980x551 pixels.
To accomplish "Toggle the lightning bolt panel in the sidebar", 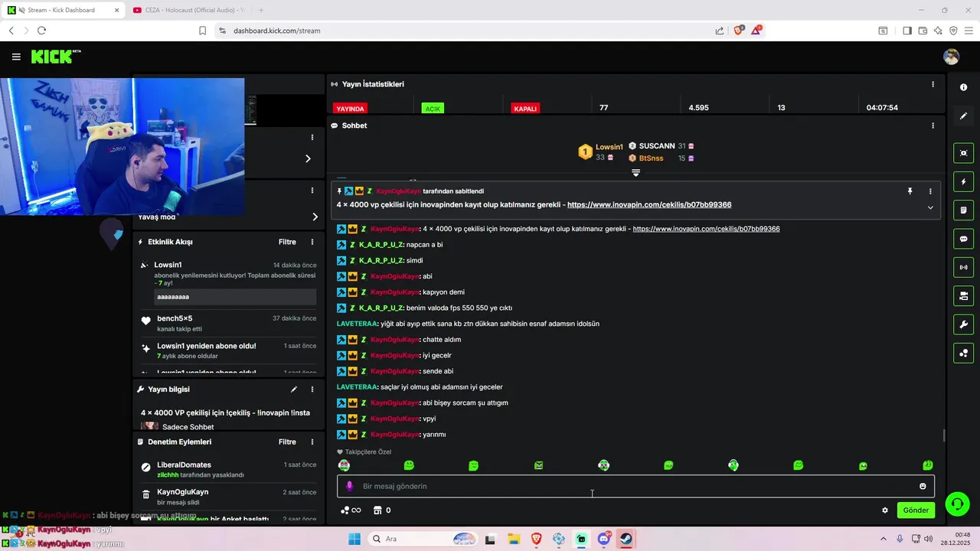I will (963, 182).
